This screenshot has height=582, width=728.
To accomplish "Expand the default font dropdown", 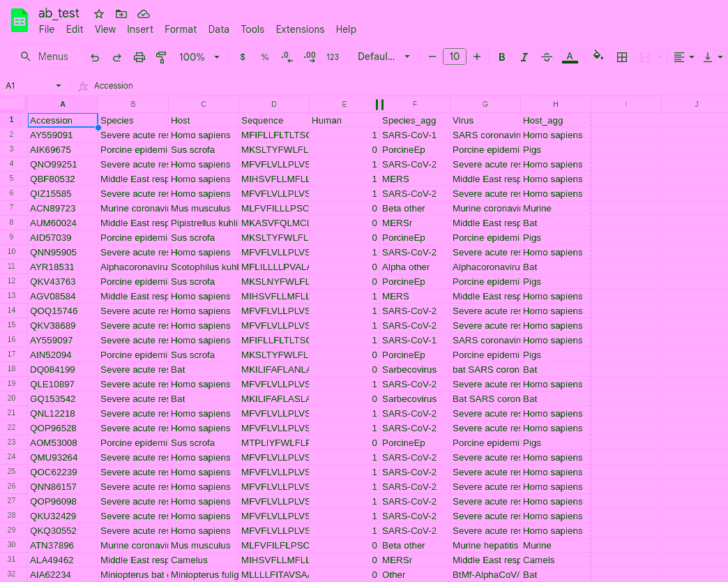I will (384, 57).
